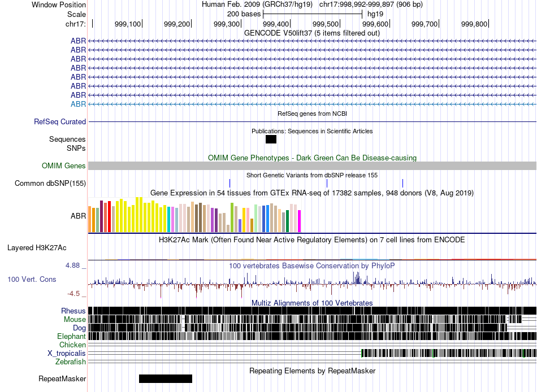
Task: Click the GTEx expression bar chart
Action: [194, 215]
